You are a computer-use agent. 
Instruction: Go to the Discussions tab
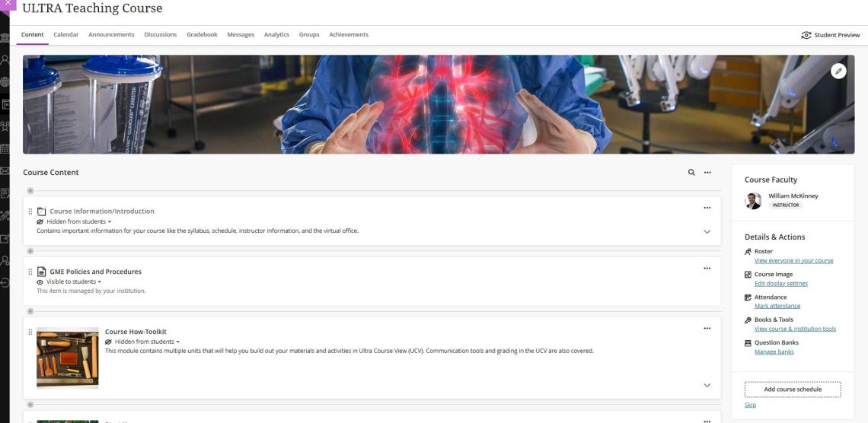point(161,34)
